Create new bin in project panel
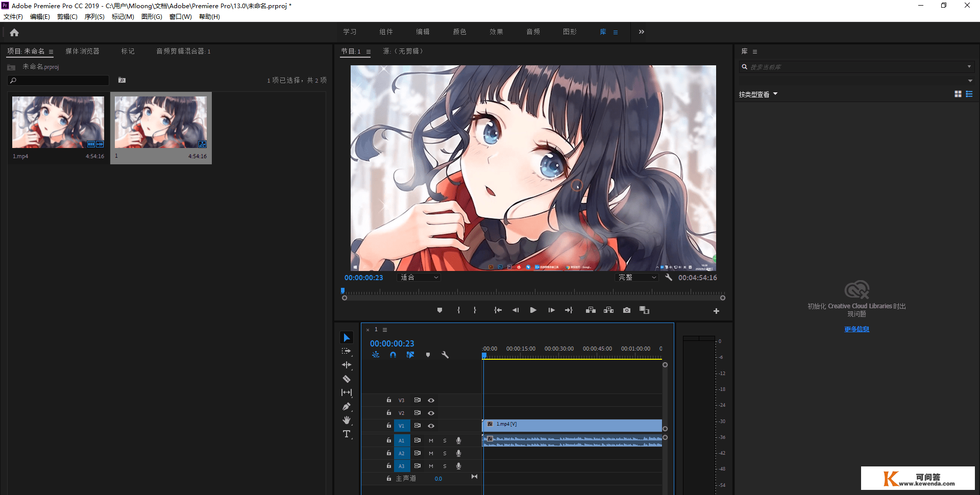 click(122, 80)
